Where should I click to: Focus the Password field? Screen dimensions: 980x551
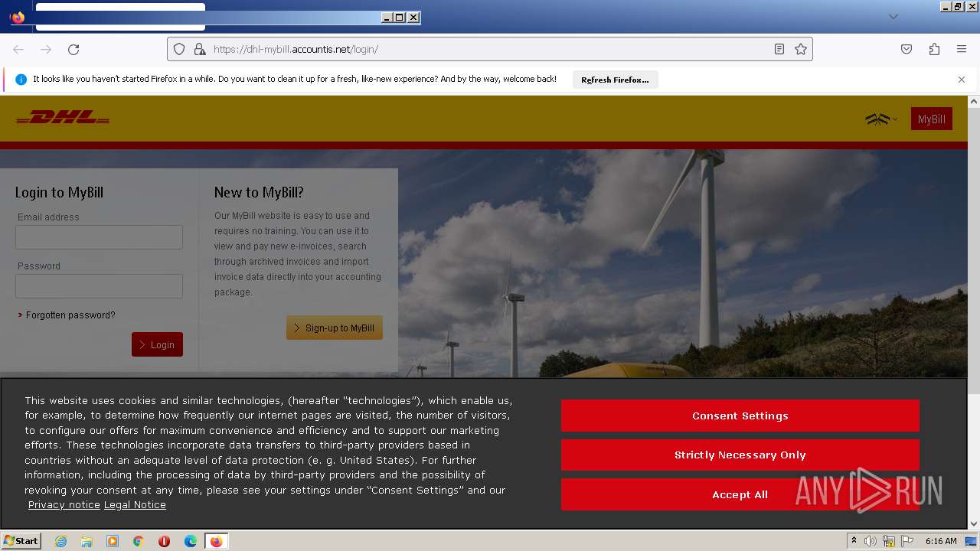click(99, 286)
